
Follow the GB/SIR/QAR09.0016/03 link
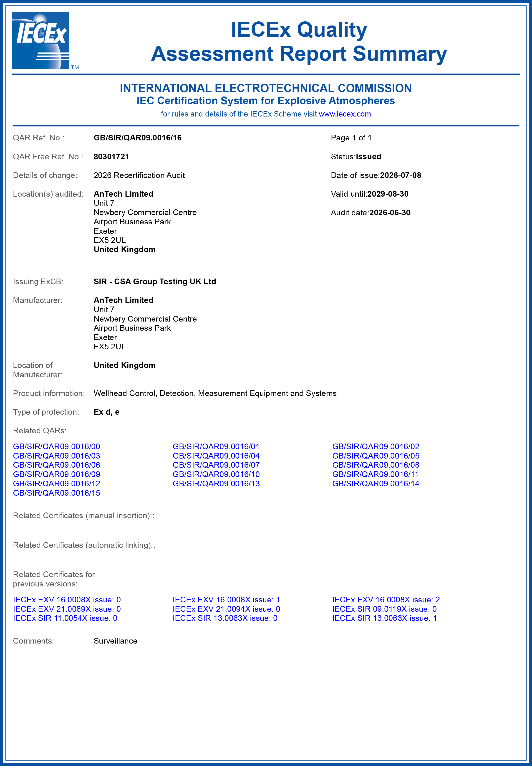pos(56,456)
